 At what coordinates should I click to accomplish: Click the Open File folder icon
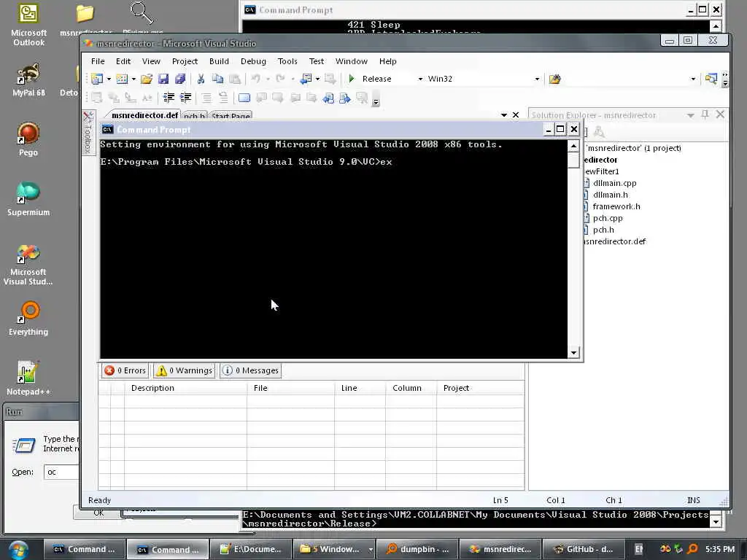pyautogui.click(x=147, y=79)
